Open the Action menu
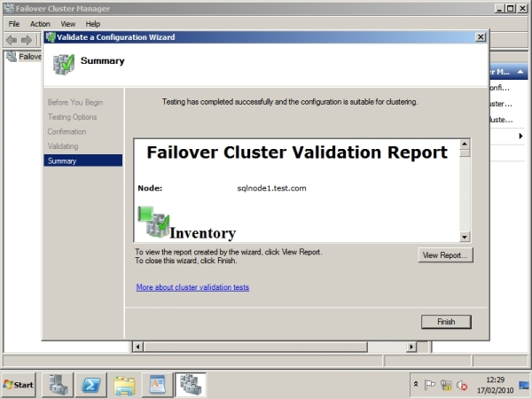 pos(40,24)
